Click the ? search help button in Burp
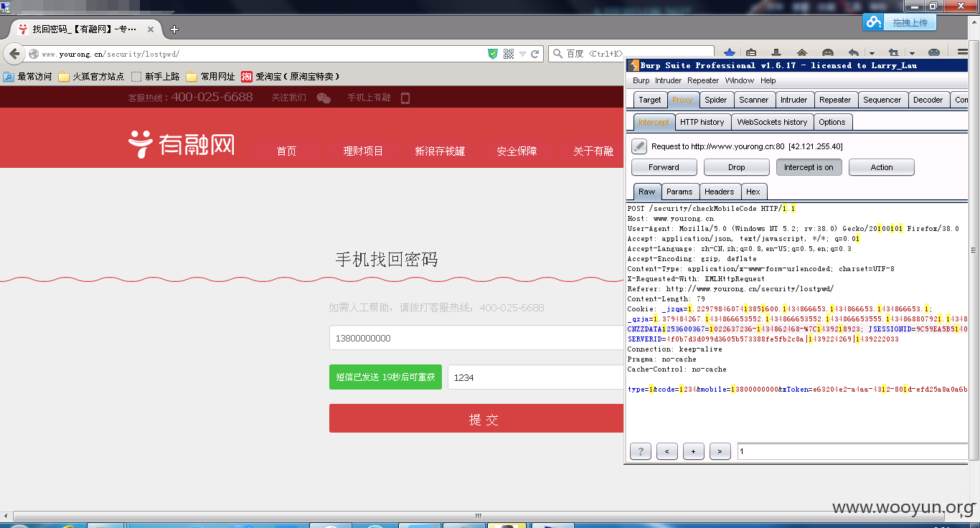The image size is (980, 528). click(640, 451)
